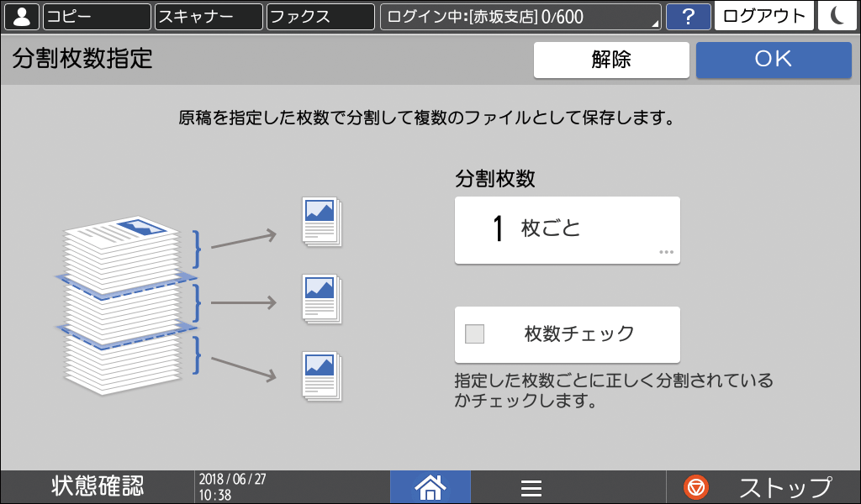Image resolution: width=861 pixels, height=504 pixels.
Task: Log out of the 赤坂支店 account
Action: point(763,16)
